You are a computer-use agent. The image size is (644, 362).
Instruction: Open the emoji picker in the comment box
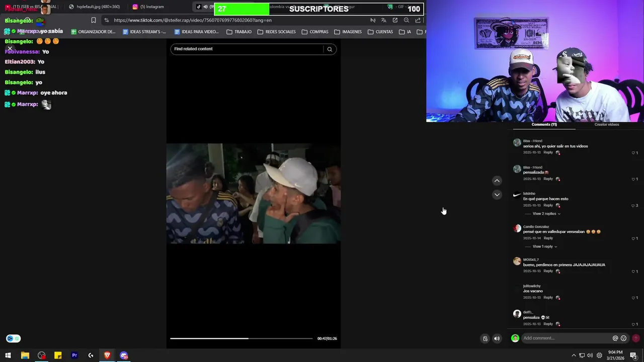[623, 338]
